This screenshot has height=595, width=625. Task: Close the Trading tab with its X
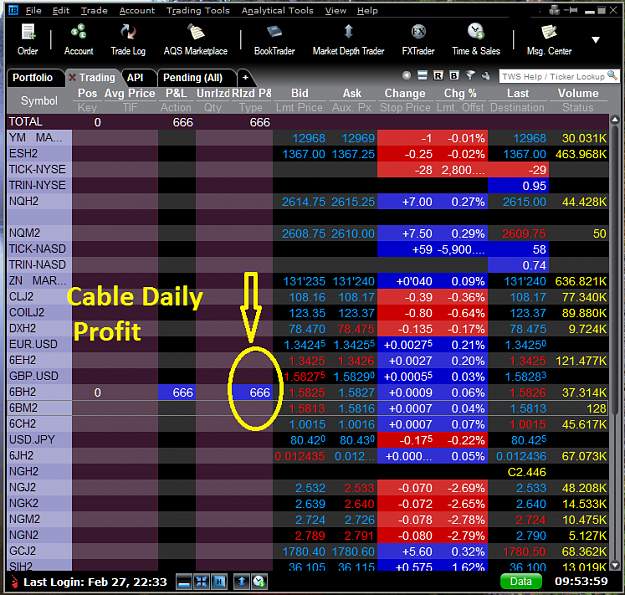(72, 77)
